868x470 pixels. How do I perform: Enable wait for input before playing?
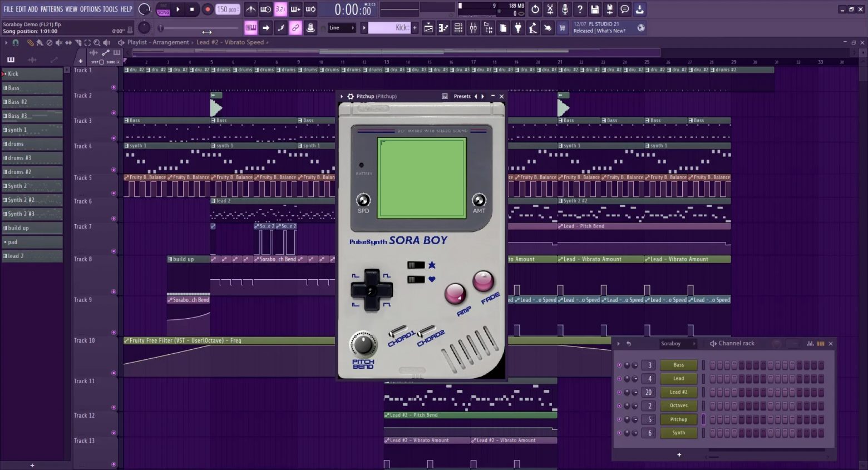pyautogui.click(x=266, y=9)
